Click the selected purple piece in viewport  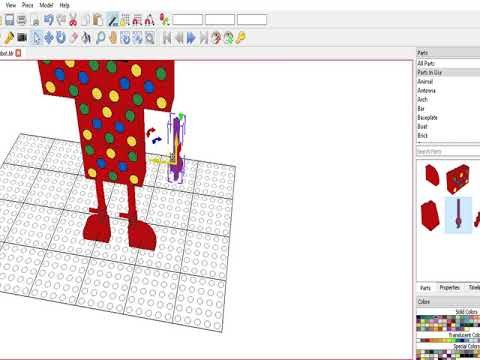coord(177,150)
